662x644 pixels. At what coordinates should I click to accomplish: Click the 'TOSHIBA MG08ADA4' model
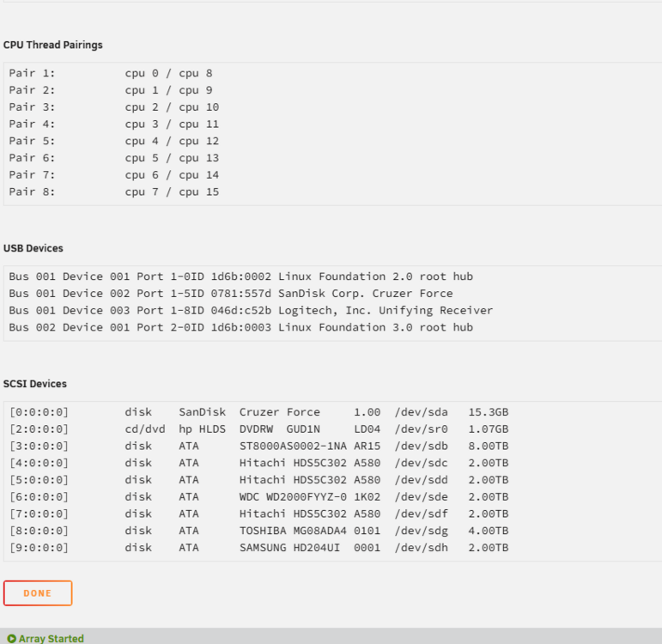tap(293, 531)
